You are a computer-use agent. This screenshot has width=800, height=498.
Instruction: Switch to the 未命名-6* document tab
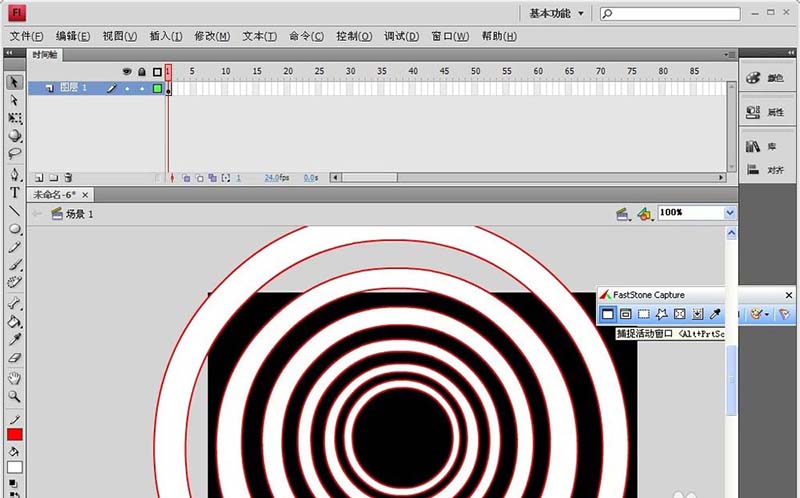click(x=55, y=194)
